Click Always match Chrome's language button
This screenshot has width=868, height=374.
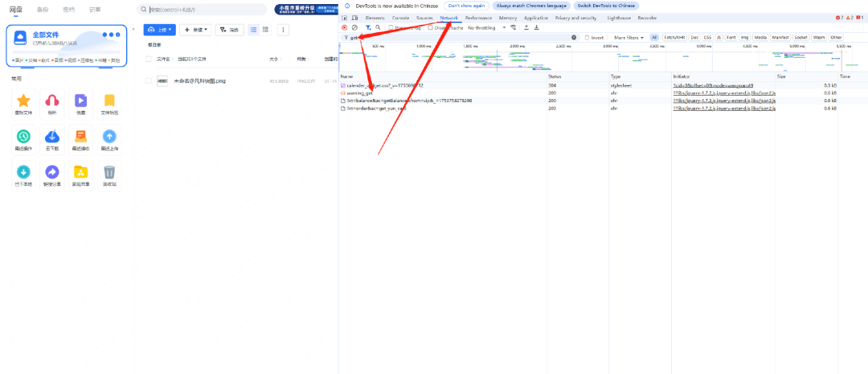(x=531, y=6)
